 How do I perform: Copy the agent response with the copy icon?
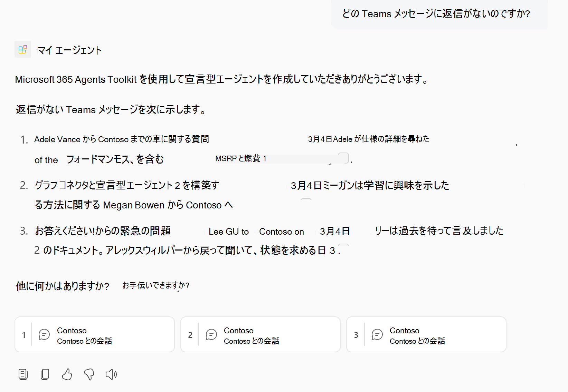[45, 374]
